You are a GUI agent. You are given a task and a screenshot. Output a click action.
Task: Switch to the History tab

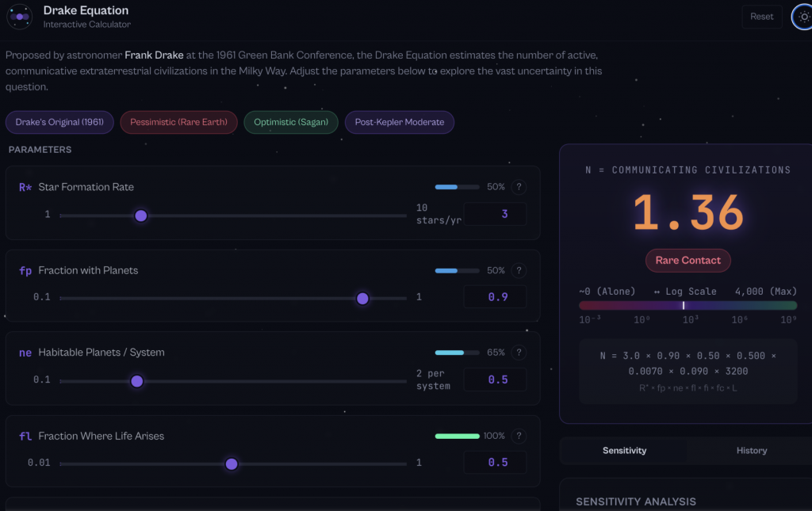pos(751,450)
